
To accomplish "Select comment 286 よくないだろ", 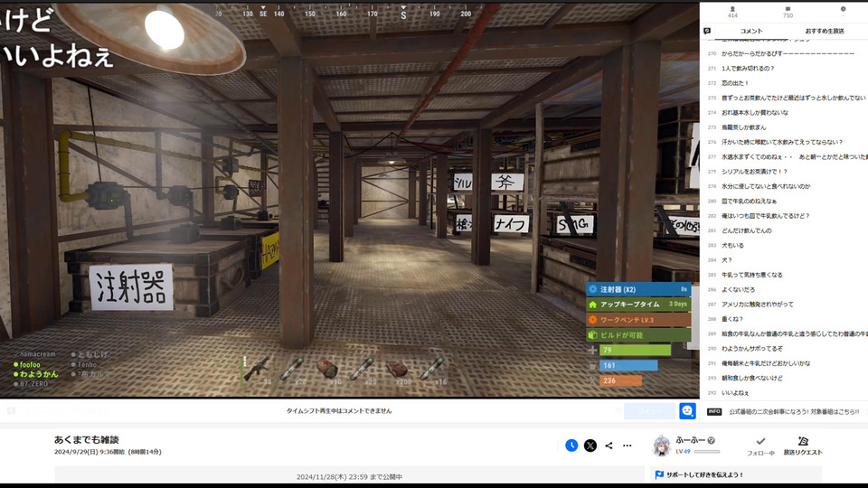I will pos(738,289).
